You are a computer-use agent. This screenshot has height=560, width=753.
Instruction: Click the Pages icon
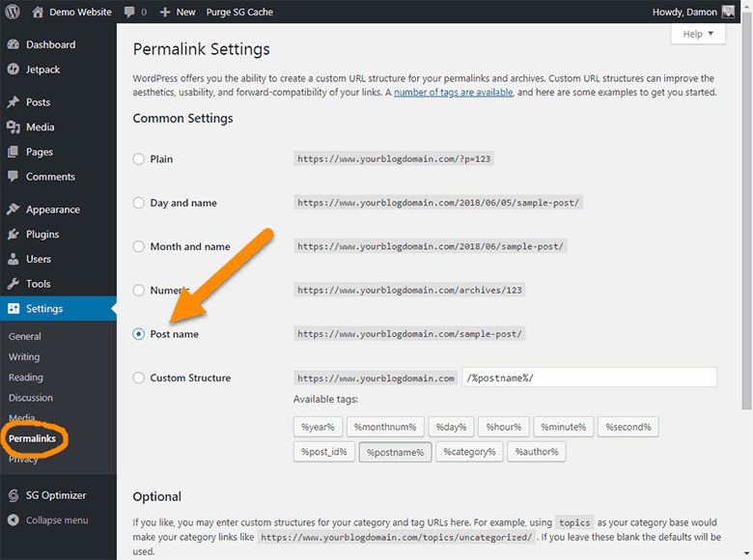(x=14, y=152)
